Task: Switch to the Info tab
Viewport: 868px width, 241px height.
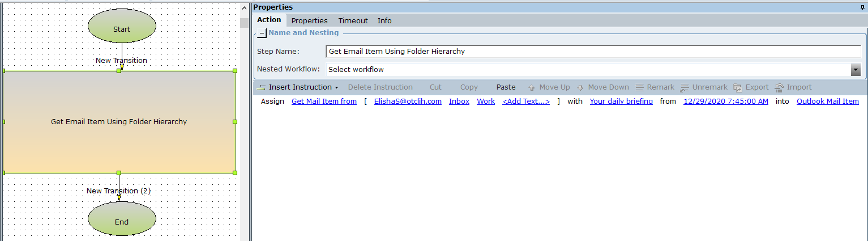Action: (x=384, y=20)
